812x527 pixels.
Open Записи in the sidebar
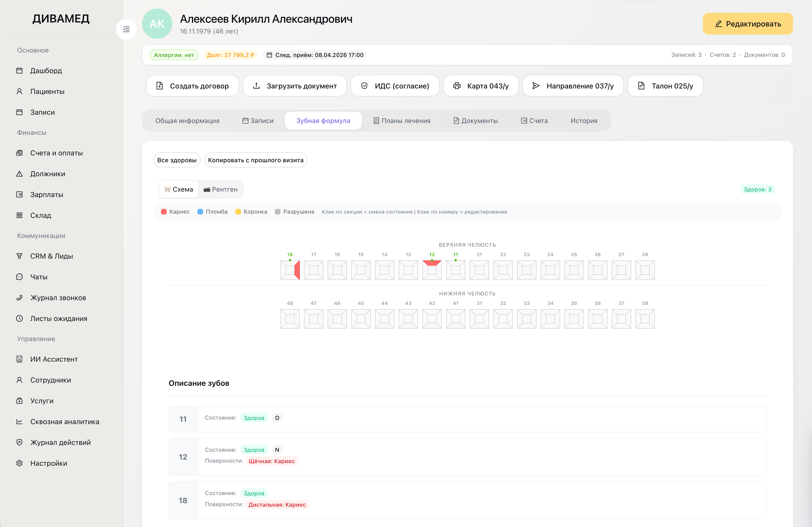(42, 112)
